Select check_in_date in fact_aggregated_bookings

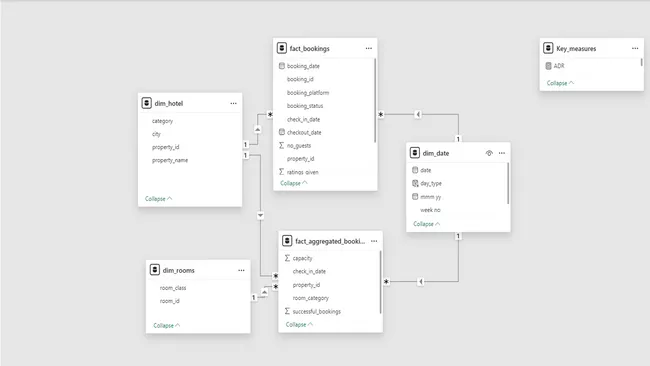click(309, 271)
